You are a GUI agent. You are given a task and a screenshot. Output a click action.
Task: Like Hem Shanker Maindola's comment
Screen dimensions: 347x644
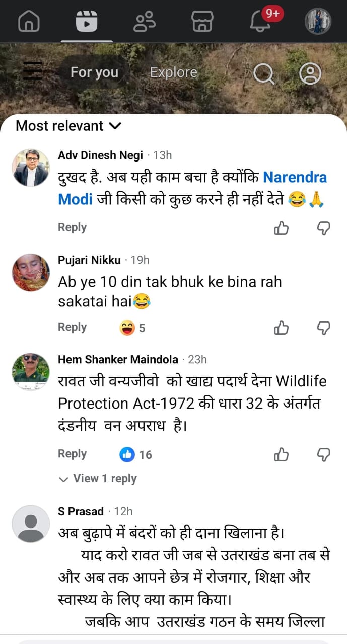coord(281,455)
